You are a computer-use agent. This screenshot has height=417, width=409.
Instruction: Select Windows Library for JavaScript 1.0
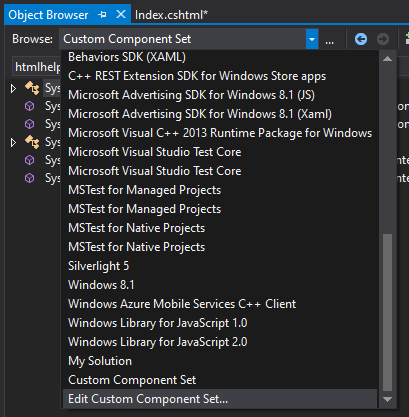220,323
